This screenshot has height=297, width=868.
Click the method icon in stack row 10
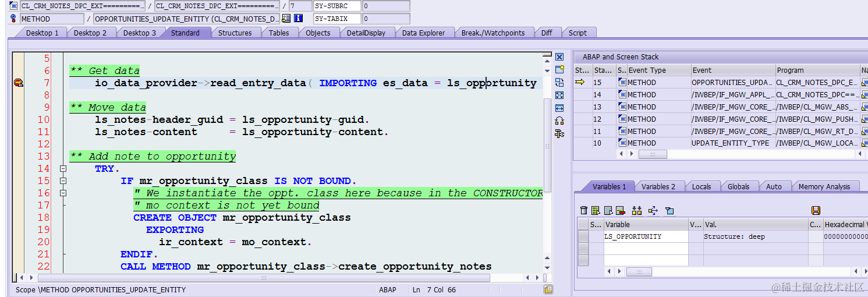(x=622, y=143)
